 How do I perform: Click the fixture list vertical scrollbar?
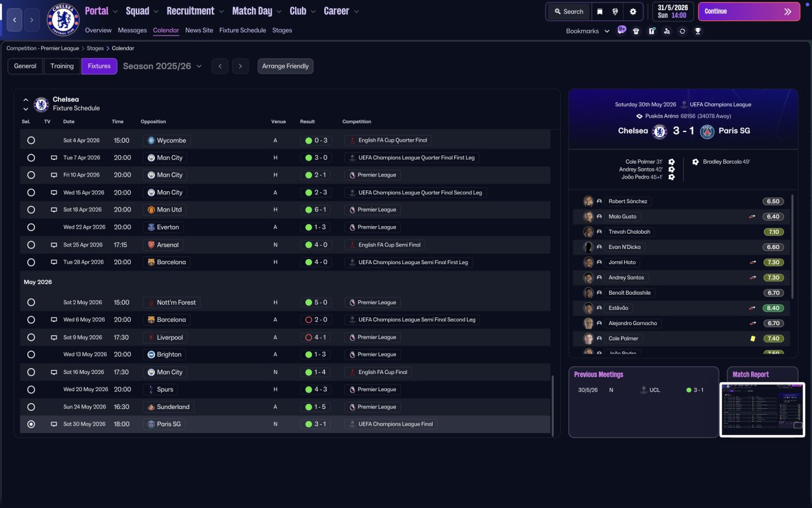point(553,405)
